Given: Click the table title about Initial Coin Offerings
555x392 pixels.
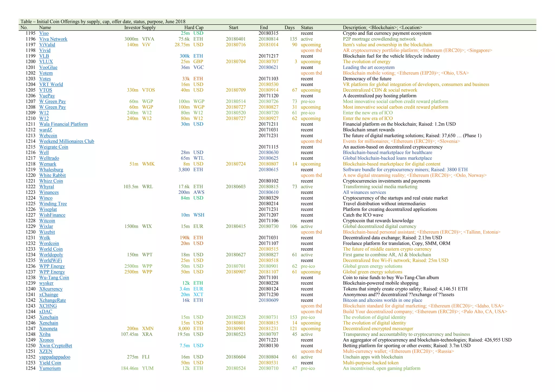Looking at the screenshot, I should click(x=103, y=22).
